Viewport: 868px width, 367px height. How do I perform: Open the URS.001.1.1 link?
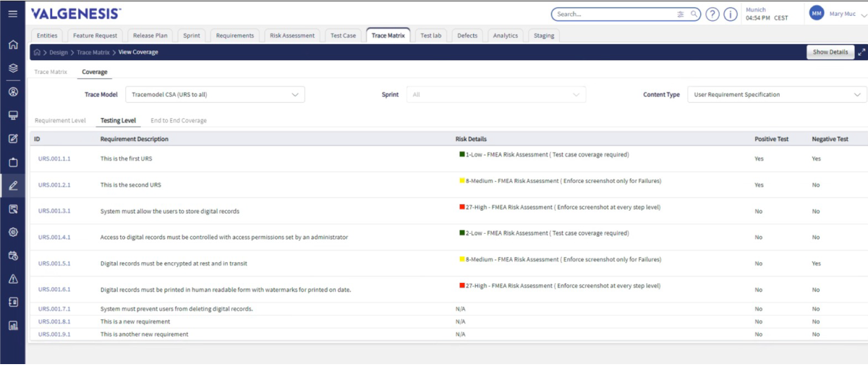[x=54, y=159]
